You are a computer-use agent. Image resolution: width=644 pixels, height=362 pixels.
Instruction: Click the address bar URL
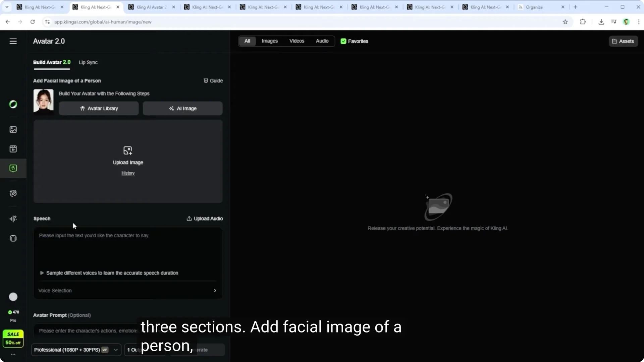coord(103,22)
